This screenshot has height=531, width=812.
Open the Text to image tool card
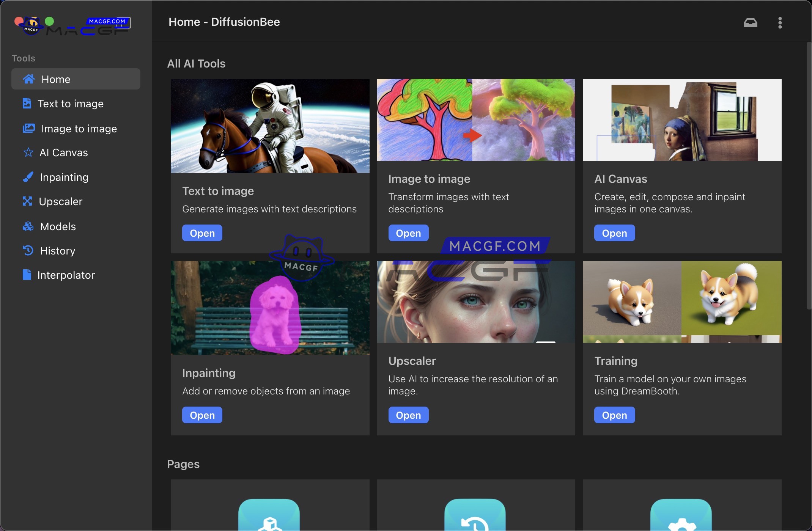202,233
